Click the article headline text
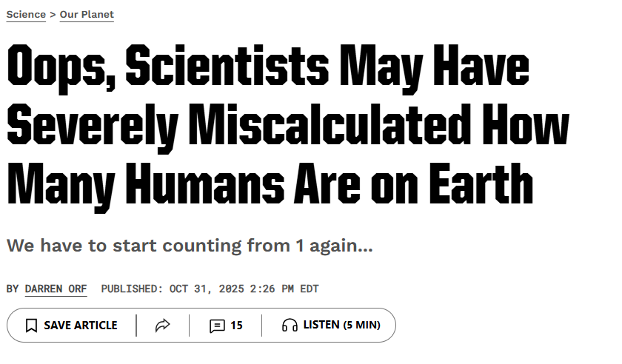 (281, 126)
